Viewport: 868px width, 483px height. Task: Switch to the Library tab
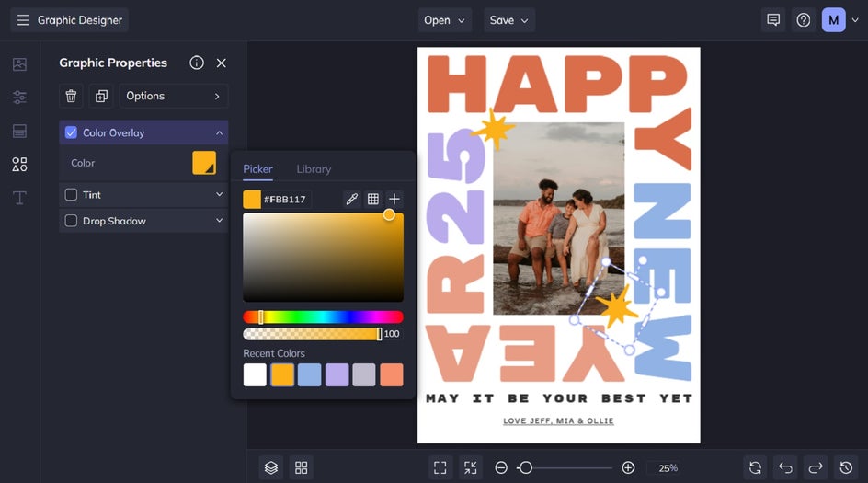(314, 169)
